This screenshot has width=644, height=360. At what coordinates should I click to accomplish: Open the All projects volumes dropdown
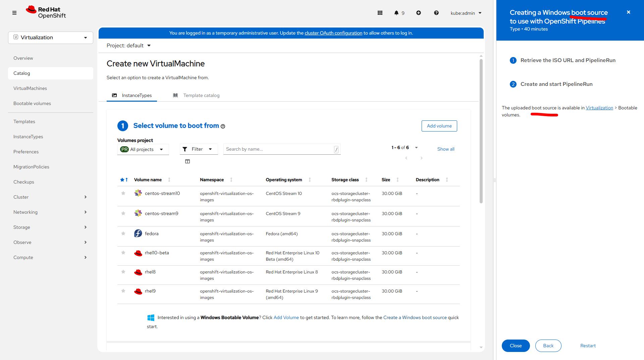coord(142,149)
